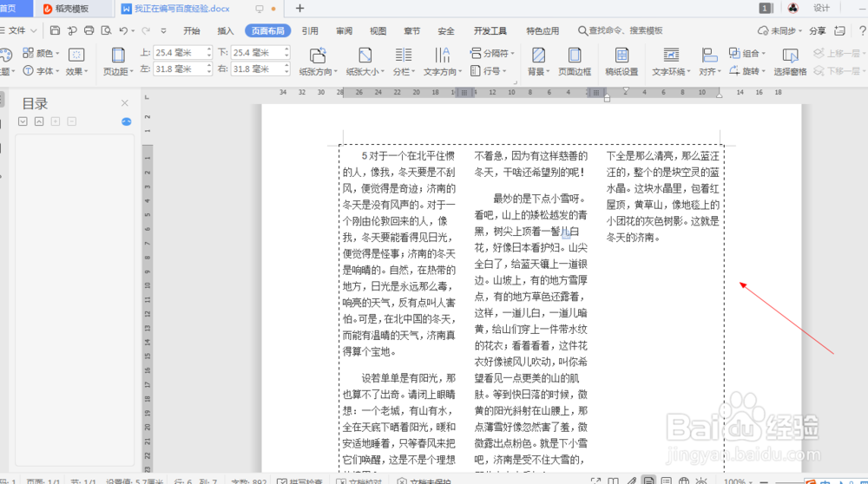Click the user avatar icon at top right
The width and height of the screenshot is (868, 484).
coord(793,8)
